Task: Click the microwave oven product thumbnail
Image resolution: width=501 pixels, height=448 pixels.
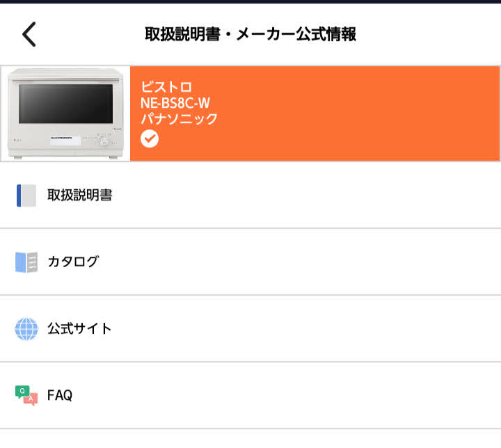Action: click(65, 113)
